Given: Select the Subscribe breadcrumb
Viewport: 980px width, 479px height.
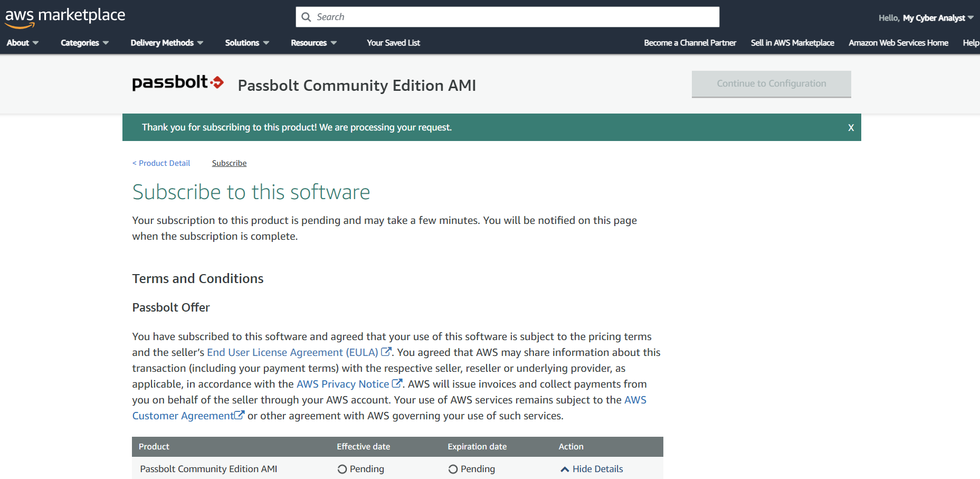Looking at the screenshot, I should click(229, 163).
